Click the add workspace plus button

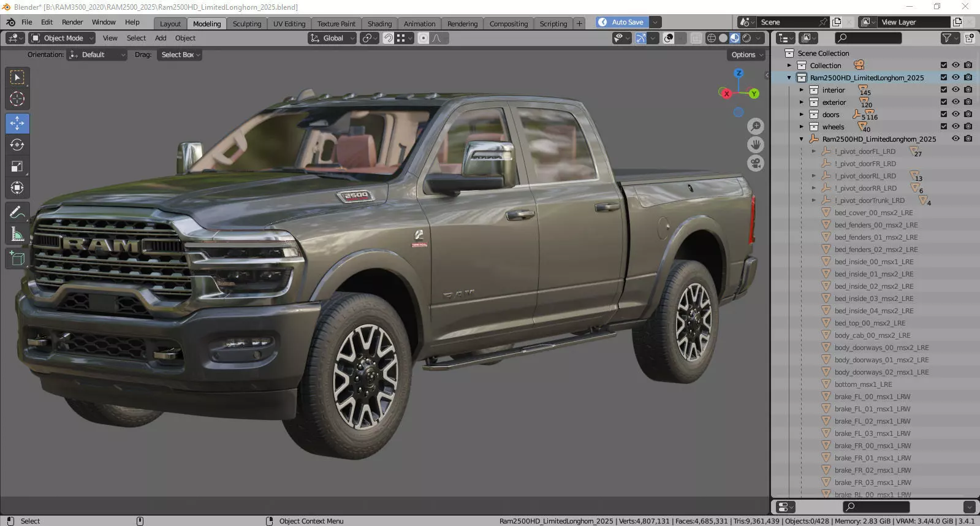(x=579, y=24)
